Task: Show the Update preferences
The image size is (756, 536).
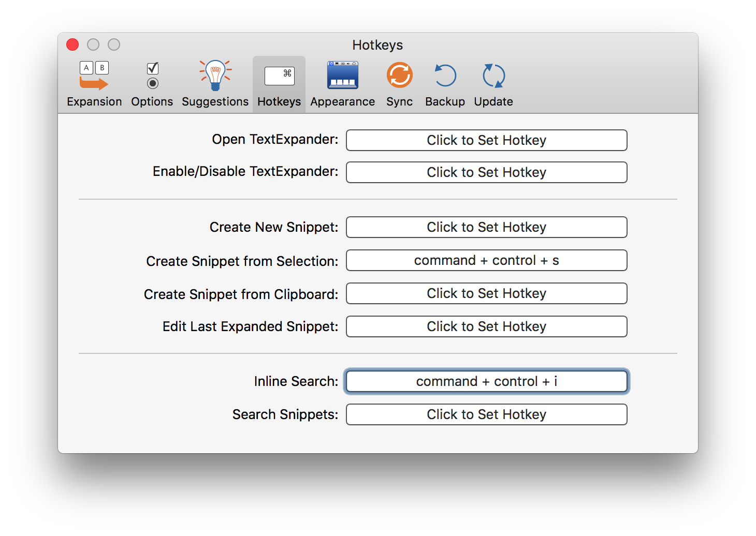Action: (x=493, y=84)
